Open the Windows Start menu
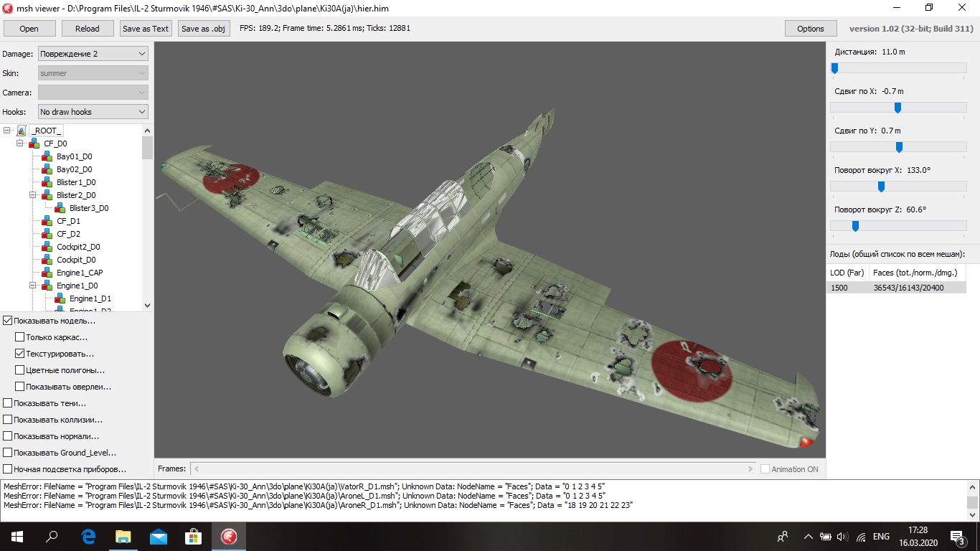This screenshot has height=551, width=980. coord(17,536)
